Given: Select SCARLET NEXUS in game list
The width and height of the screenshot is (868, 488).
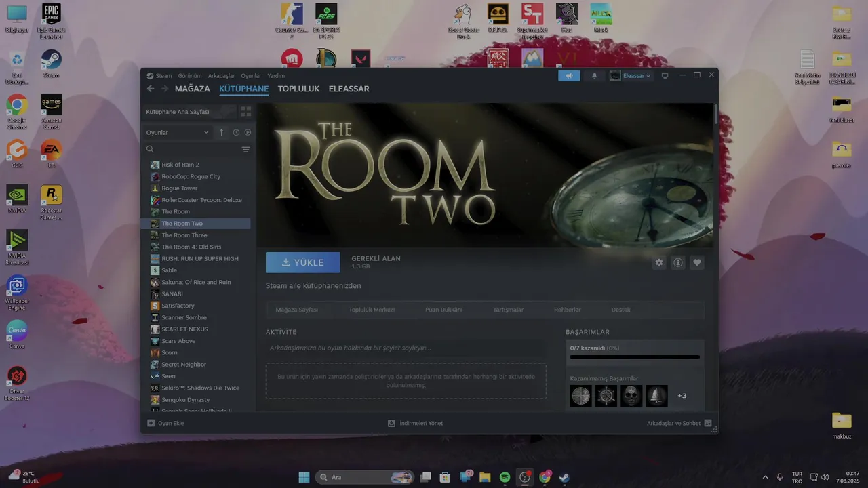Looking at the screenshot, I should point(196,329).
